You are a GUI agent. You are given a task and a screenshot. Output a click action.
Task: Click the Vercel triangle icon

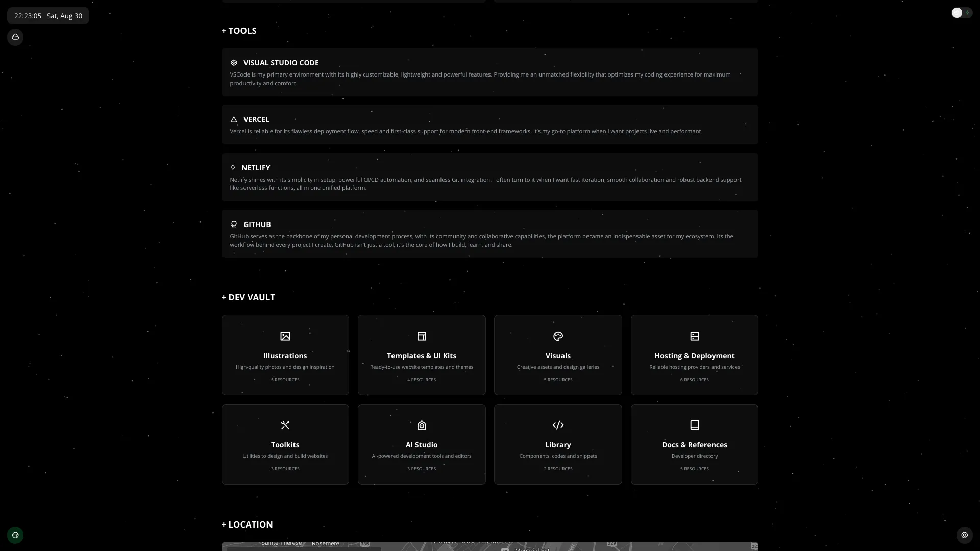(234, 119)
